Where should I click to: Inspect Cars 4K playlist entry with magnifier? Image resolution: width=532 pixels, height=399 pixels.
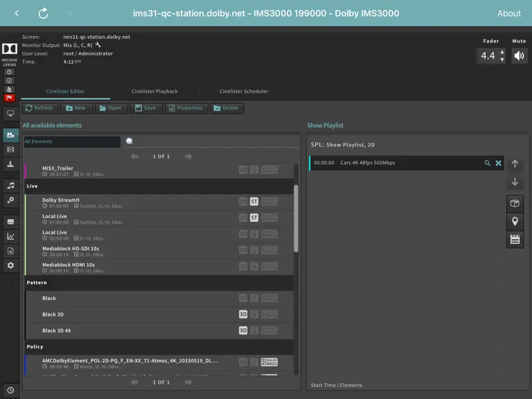coord(487,163)
